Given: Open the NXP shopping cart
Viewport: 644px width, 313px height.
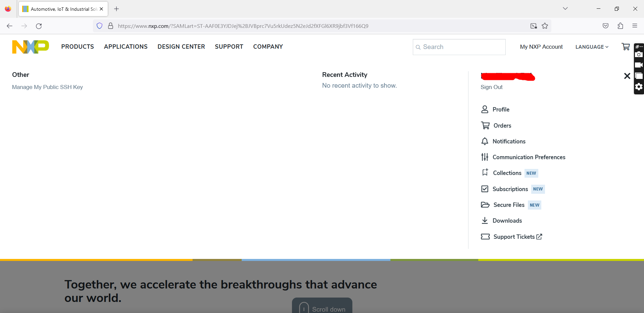Looking at the screenshot, I should pyautogui.click(x=625, y=47).
